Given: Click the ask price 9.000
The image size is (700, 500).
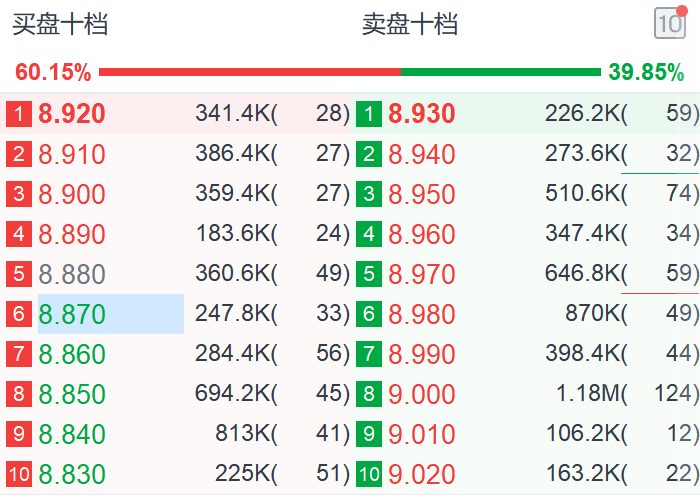Looking at the screenshot, I should pyautogui.click(x=421, y=394).
